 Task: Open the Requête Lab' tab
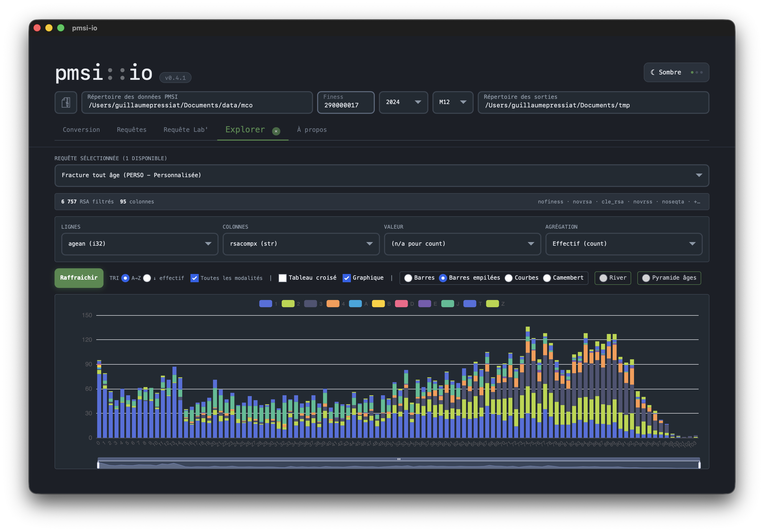click(186, 130)
